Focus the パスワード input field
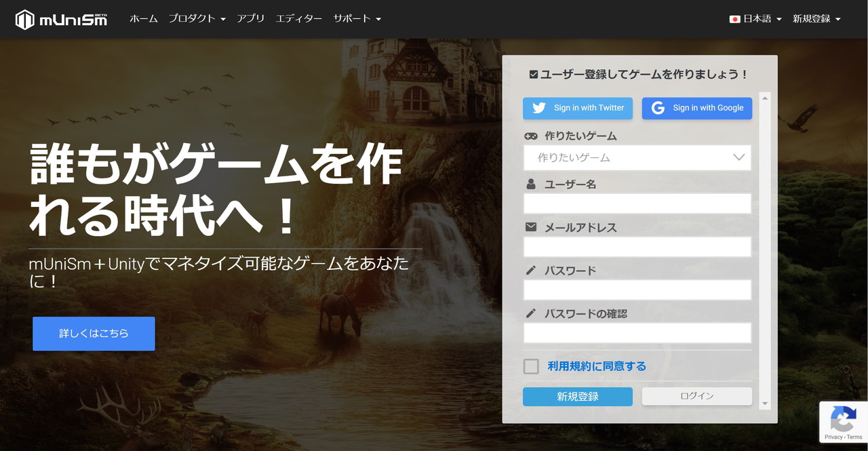This screenshot has width=868, height=451. tap(637, 290)
